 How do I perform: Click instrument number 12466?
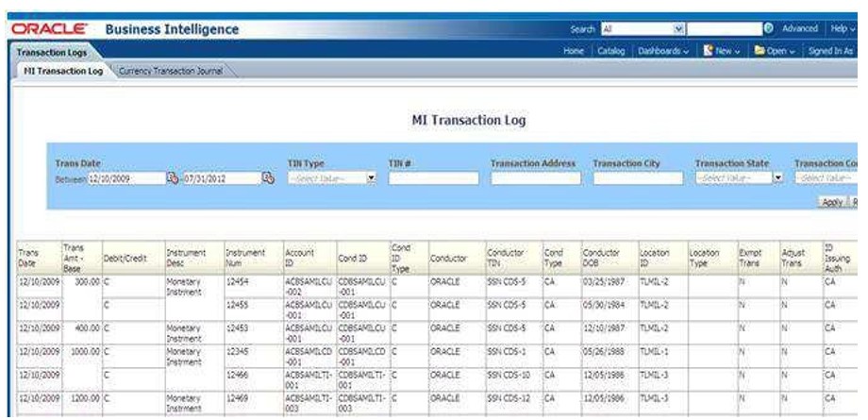[237, 375]
